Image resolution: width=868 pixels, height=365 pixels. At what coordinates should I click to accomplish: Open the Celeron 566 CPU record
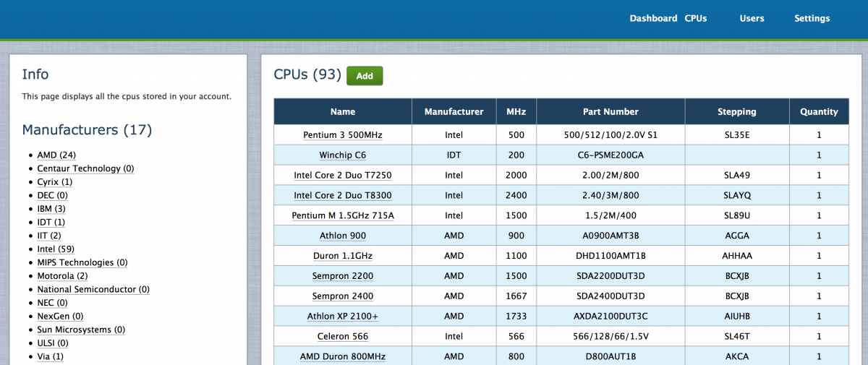coord(343,337)
